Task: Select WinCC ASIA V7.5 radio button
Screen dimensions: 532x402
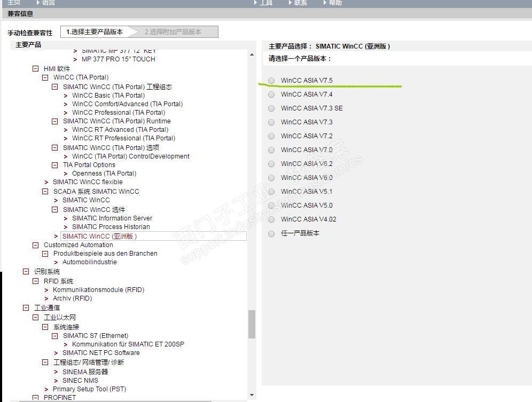Action: [x=271, y=81]
